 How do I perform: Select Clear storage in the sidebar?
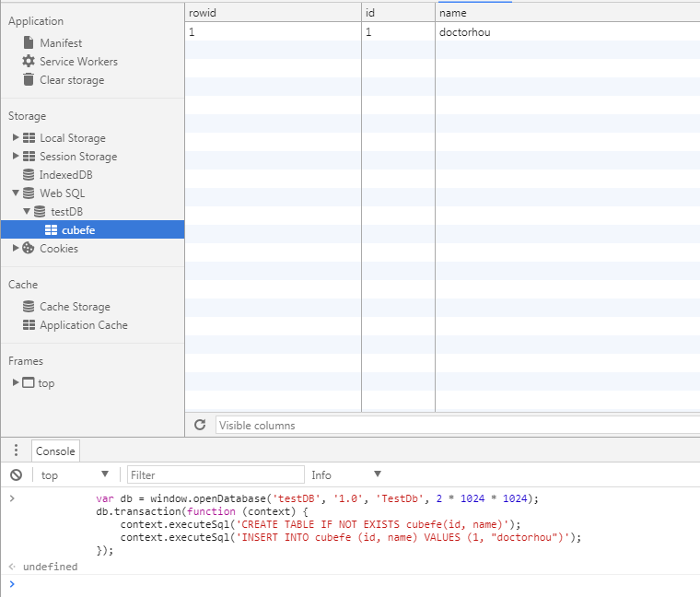tap(72, 80)
